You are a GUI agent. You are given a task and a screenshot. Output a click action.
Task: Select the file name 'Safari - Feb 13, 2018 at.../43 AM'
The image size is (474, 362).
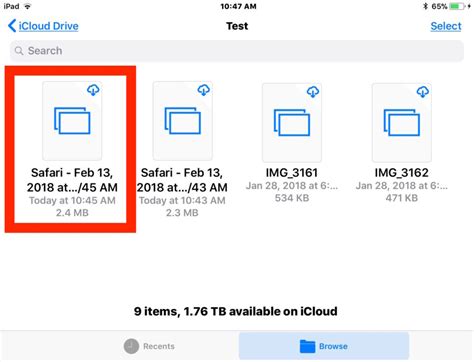click(182, 180)
